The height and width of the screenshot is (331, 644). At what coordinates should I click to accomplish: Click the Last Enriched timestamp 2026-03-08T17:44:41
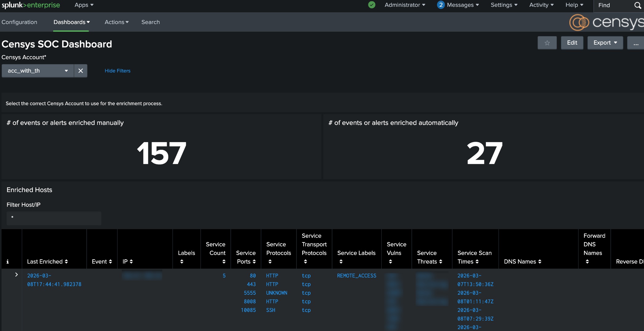coord(54,280)
